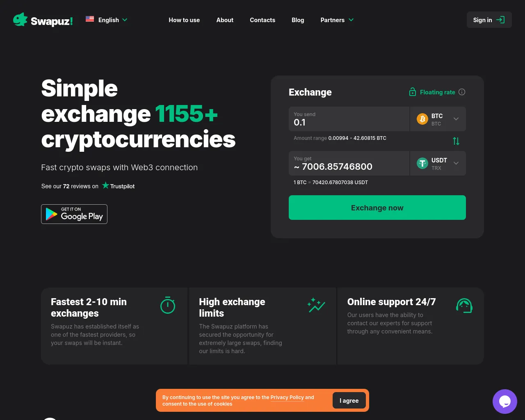
Task: Click the US flag language icon
Action: pyautogui.click(x=90, y=19)
